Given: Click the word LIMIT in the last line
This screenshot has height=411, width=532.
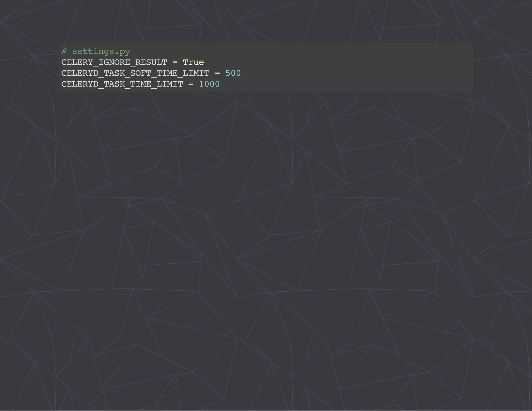Looking at the screenshot, I should (x=170, y=84).
